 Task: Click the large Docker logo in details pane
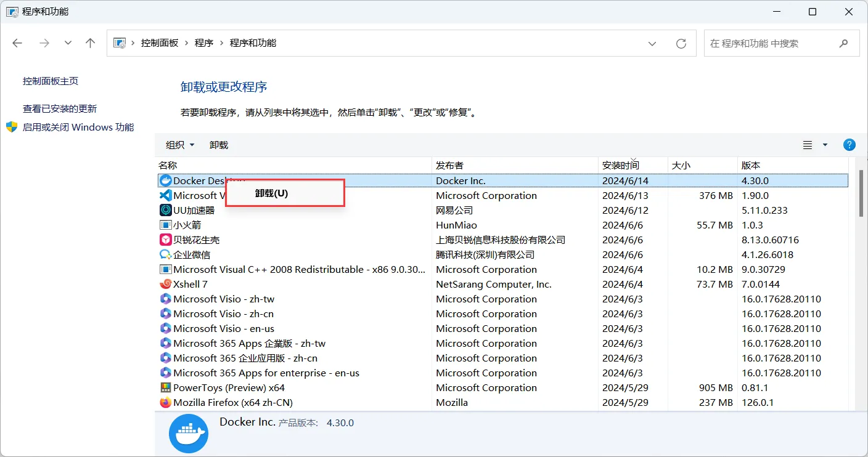click(189, 434)
